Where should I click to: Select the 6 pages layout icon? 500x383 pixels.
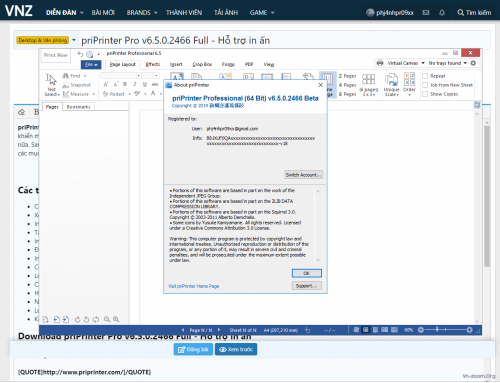point(368,85)
